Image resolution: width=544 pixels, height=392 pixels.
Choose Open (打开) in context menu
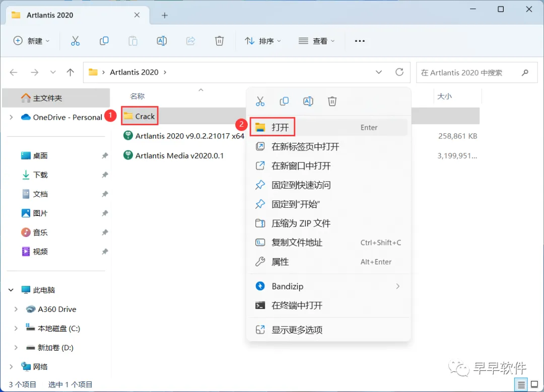tap(328, 127)
